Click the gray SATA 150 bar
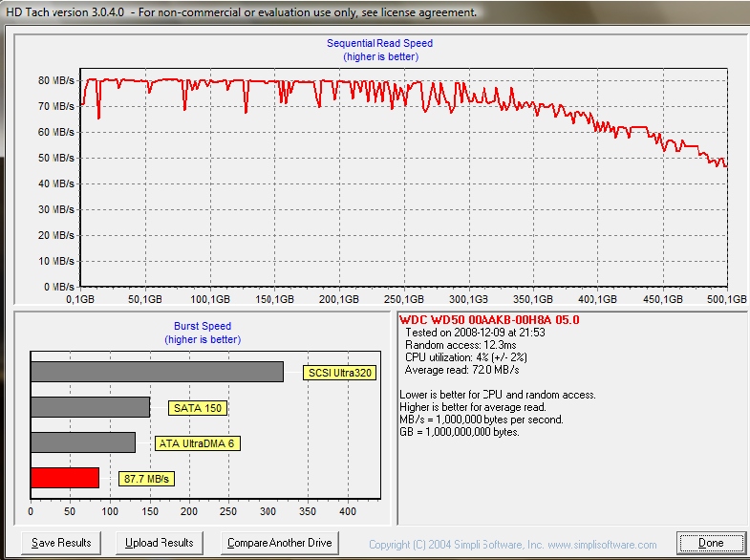Screen dimensions: 750x560 coord(91,407)
